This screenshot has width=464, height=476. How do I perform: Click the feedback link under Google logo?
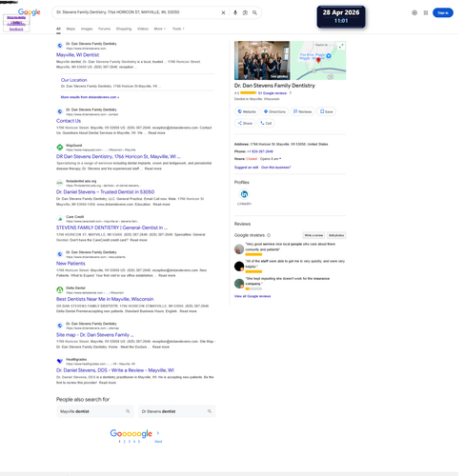click(16, 30)
